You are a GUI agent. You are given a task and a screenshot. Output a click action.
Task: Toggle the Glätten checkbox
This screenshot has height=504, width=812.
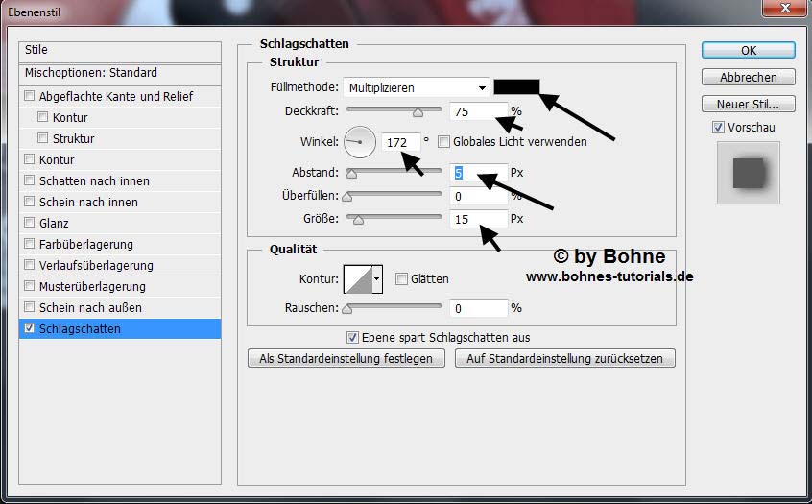(401, 279)
